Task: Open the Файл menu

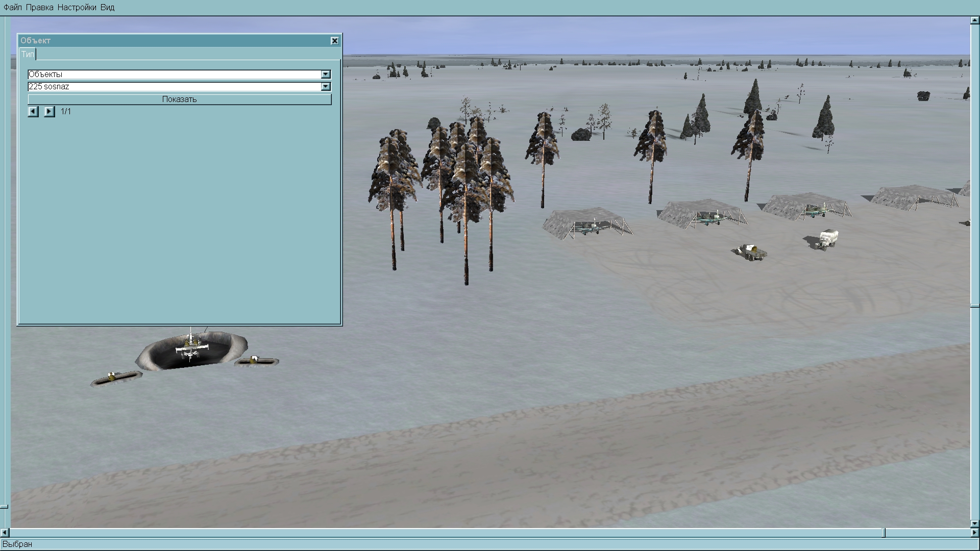Action: point(13,7)
